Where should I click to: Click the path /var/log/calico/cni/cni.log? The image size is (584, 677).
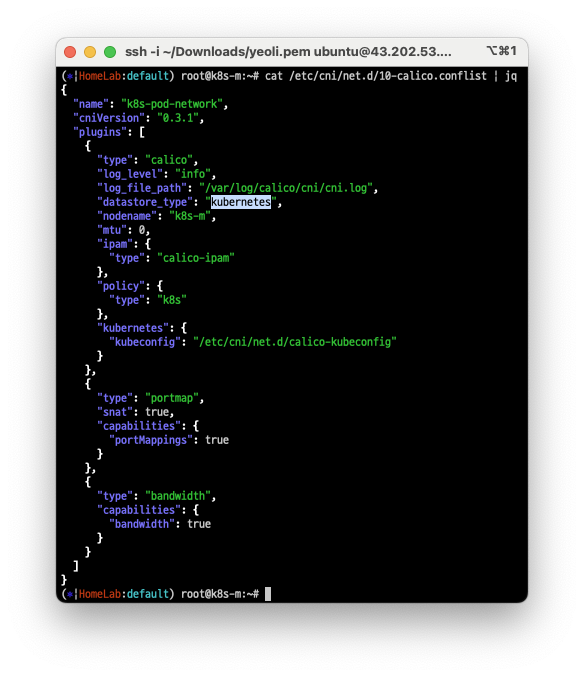[286, 188]
